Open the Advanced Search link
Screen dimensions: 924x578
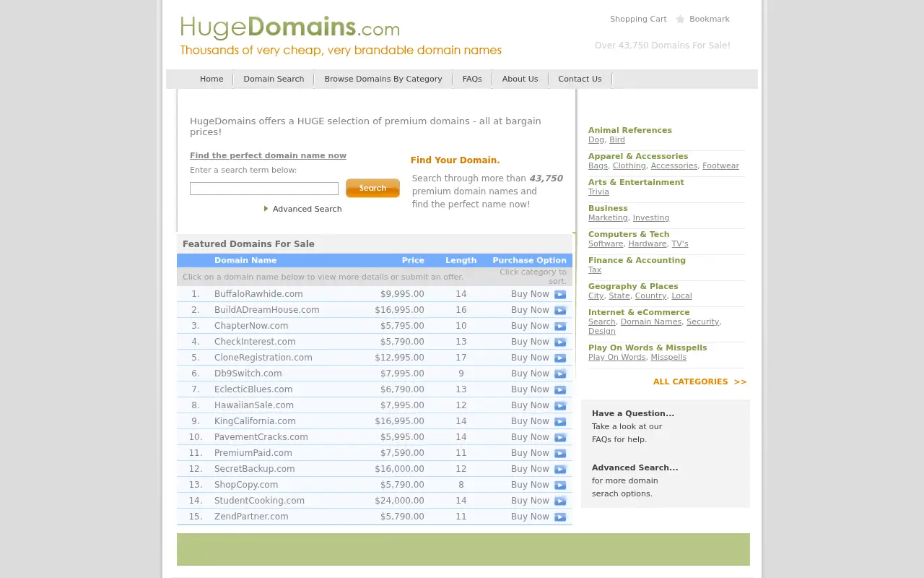307,209
